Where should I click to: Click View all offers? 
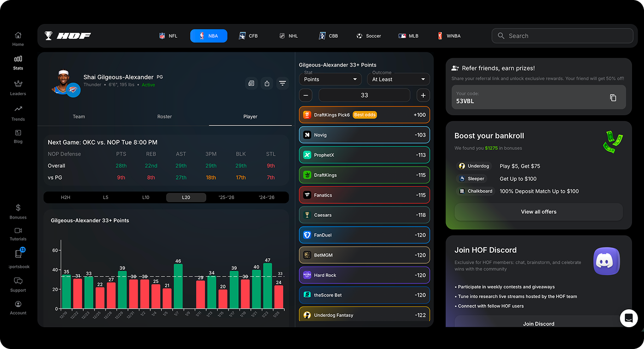pos(538,212)
